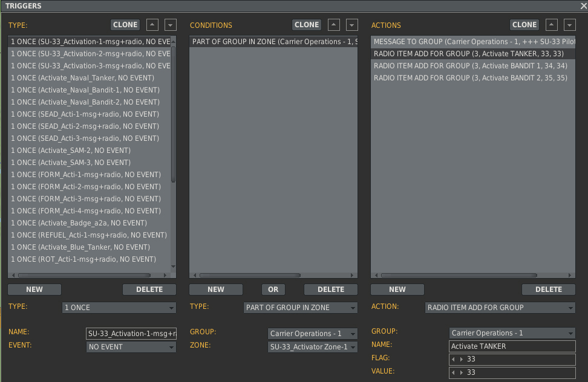The height and width of the screenshot is (382, 588).
Task: Edit the radio item NAME field Activate TANKER
Action: 512,346
